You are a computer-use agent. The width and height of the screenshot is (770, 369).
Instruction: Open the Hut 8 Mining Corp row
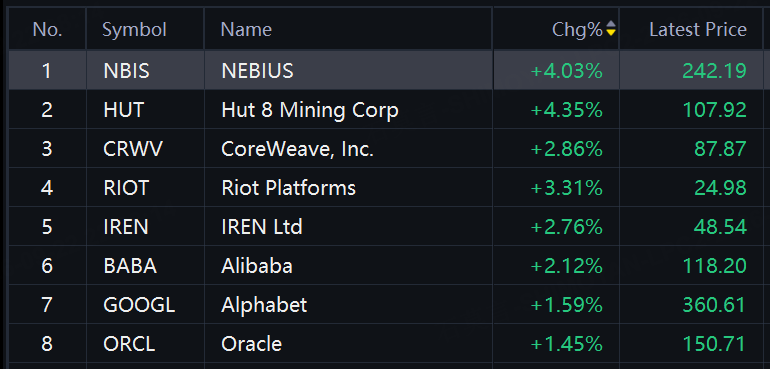pyautogui.click(x=385, y=110)
